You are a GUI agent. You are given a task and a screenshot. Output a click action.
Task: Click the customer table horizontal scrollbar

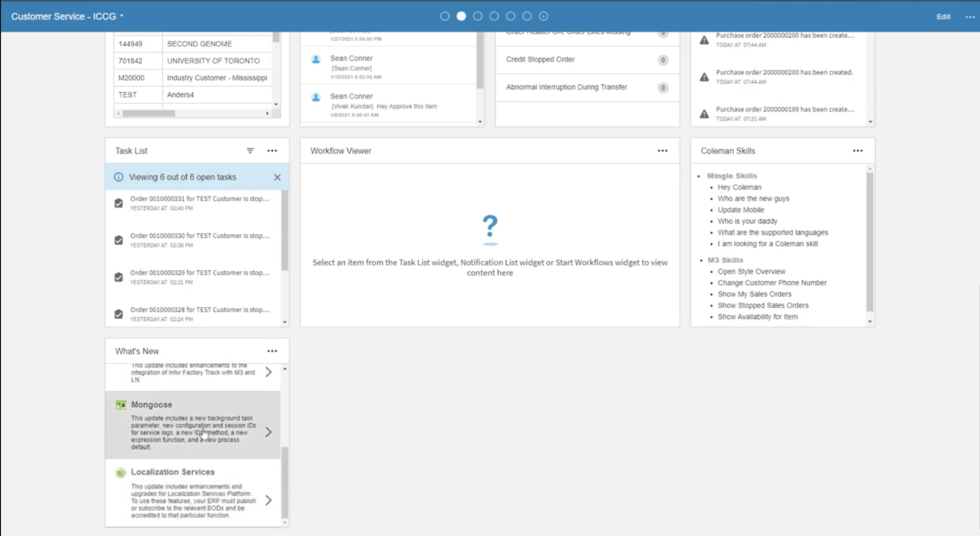coord(149,113)
